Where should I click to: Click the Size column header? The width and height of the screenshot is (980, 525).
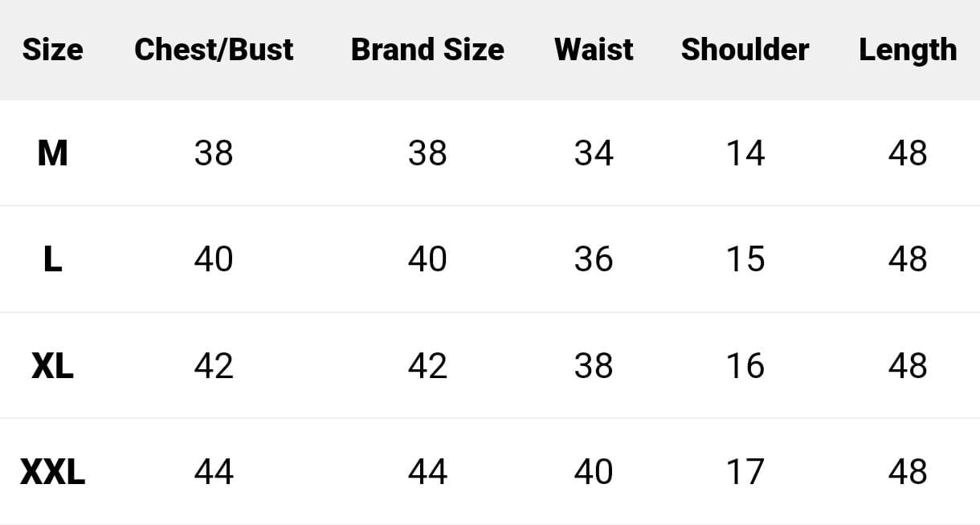(52, 50)
